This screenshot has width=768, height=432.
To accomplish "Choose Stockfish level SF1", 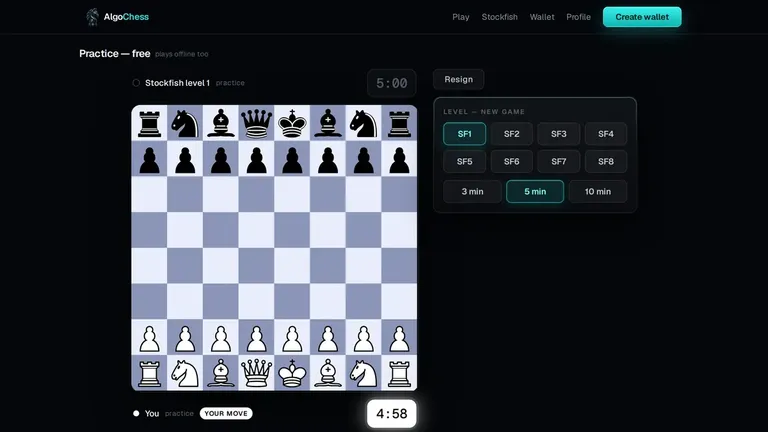I will tap(464, 134).
